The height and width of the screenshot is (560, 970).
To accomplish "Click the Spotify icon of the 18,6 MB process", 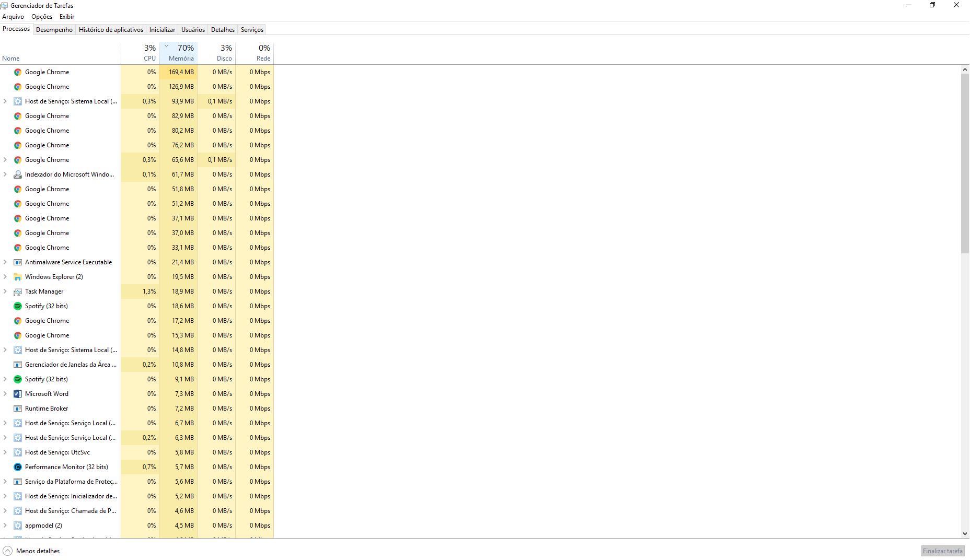I will (x=18, y=306).
